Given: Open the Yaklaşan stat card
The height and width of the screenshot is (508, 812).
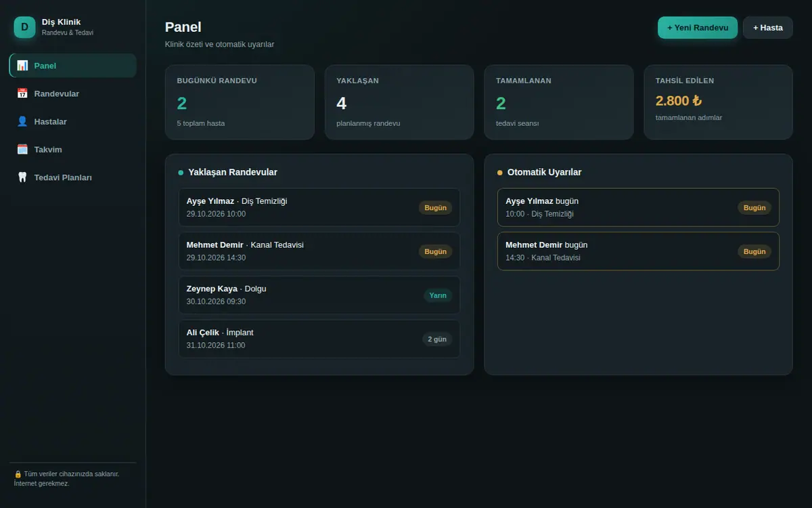Looking at the screenshot, I should coord(399,102).
